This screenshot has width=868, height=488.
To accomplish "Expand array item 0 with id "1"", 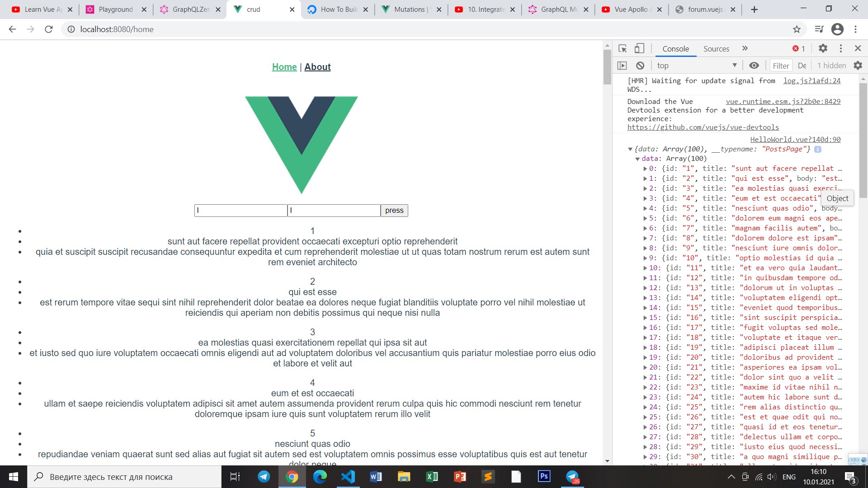I will click(x=646, y=169).
